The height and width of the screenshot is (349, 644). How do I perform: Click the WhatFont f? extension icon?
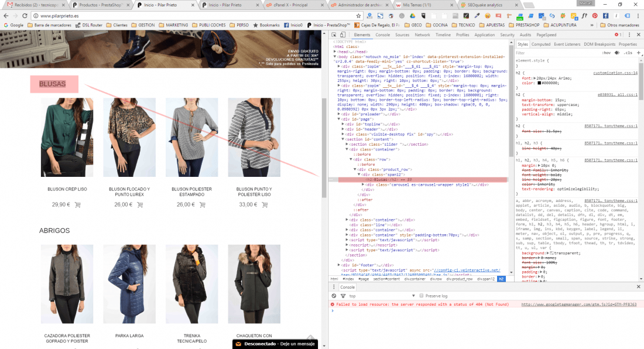tap(584, 16)
